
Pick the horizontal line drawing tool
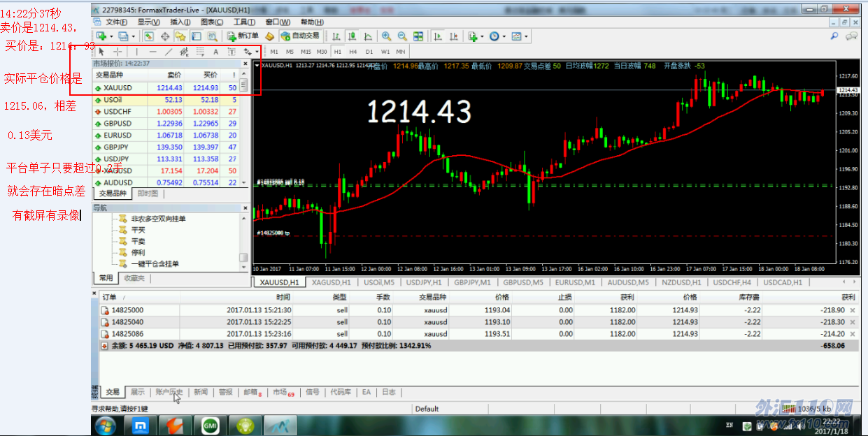152,52
